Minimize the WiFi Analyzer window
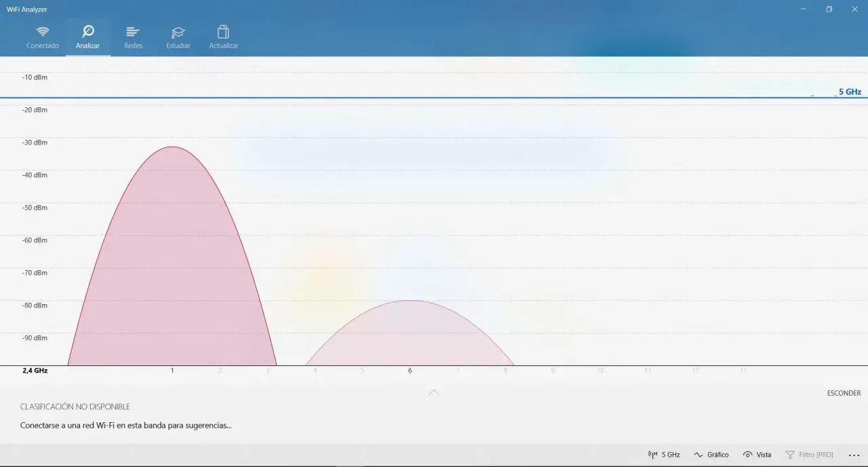The width and height of the screenshot is (868, 467). coord(803,10)
